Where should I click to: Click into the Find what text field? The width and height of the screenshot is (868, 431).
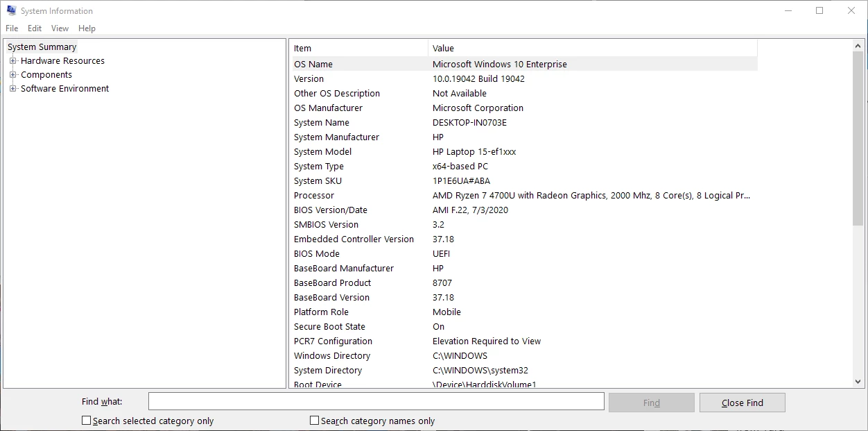tap(376, 402)
